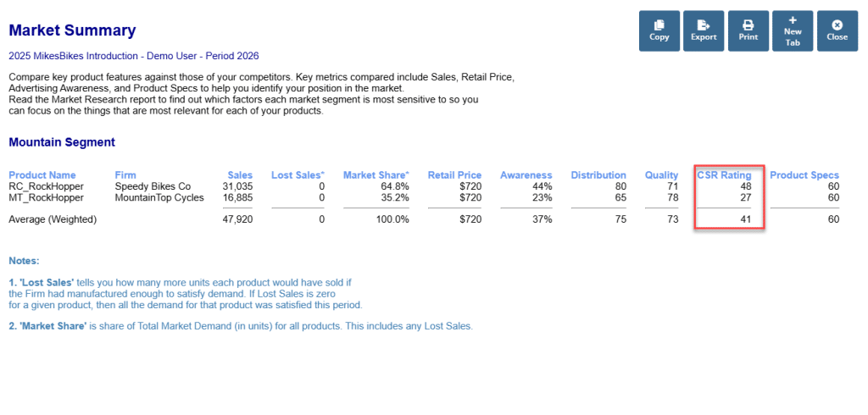Viewport: 868px width, 415px height.
Task: Click the Copy icon button
Action: pyautogui.click(x=659, y=30)
